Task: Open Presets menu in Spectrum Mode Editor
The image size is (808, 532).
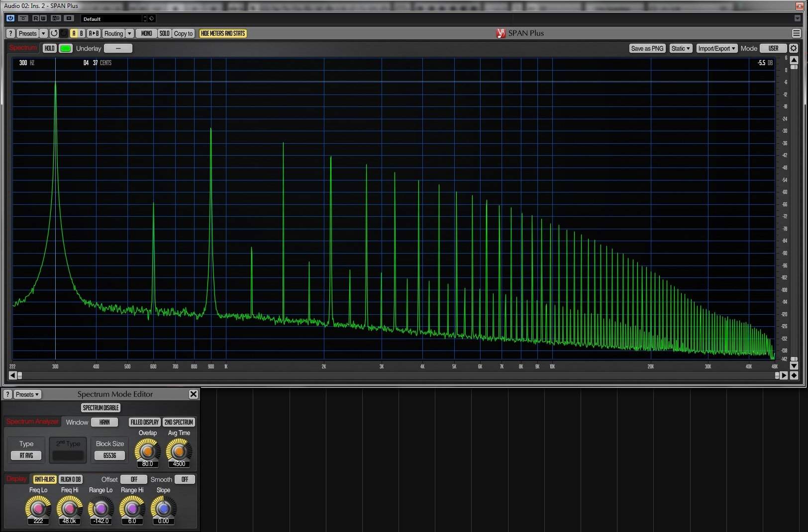Action: tap(27, 394)
